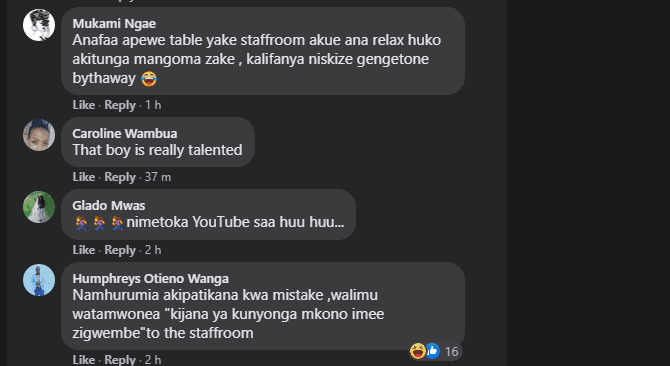Reply to Humphreys Otieno Wanga's comment
670x366 pixels.
click(120, 360)
